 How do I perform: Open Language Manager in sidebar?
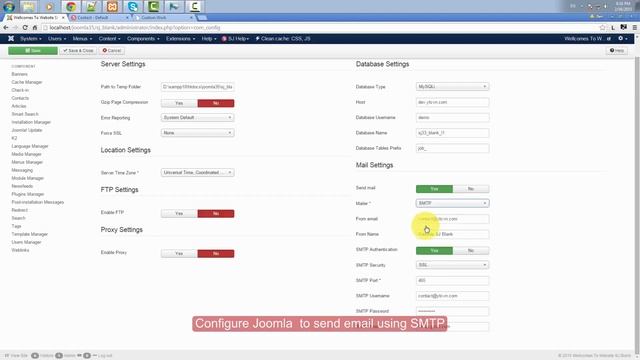coord(30,146)
